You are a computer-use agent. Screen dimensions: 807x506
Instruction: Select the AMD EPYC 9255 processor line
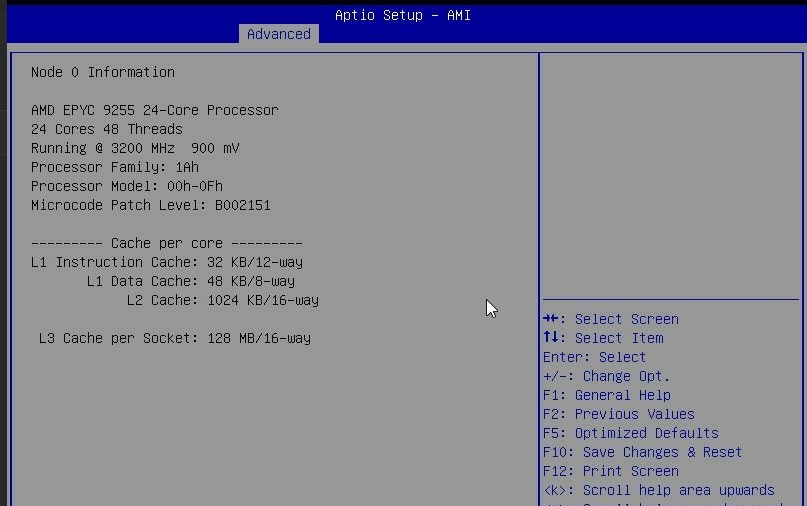pos(154,110)
